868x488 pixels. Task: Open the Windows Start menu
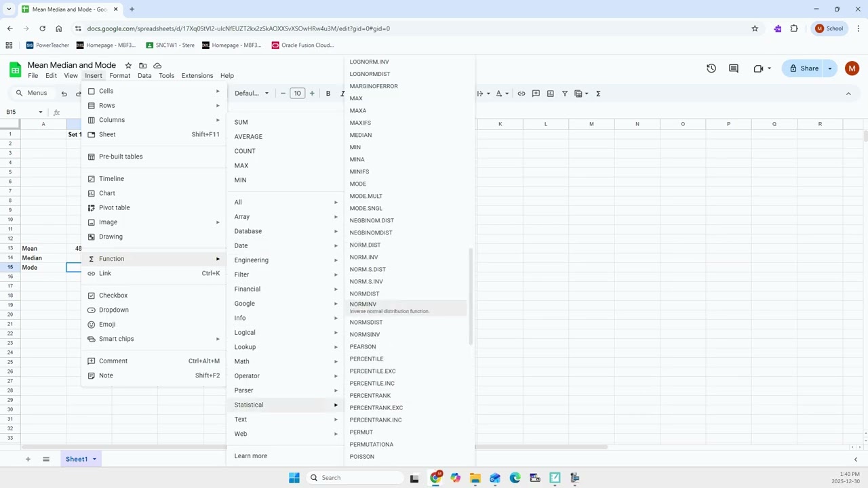point(294,478)
